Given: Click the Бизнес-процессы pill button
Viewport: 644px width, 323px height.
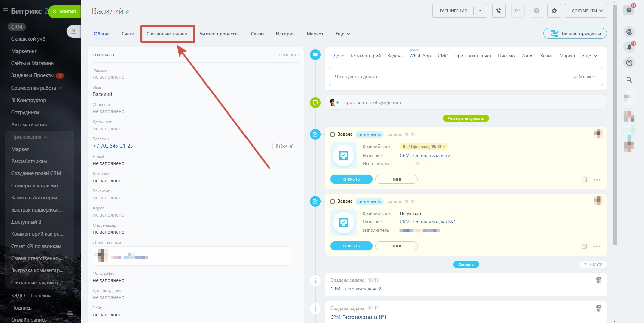Looking at the screenshot, I should point(575,33).
